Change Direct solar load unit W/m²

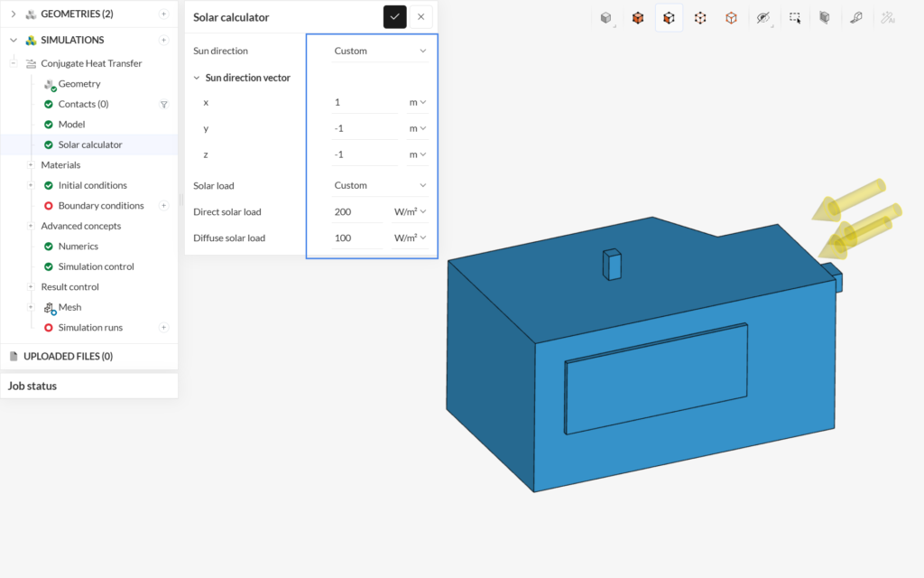pyautogui.click(x=411, y=211)
